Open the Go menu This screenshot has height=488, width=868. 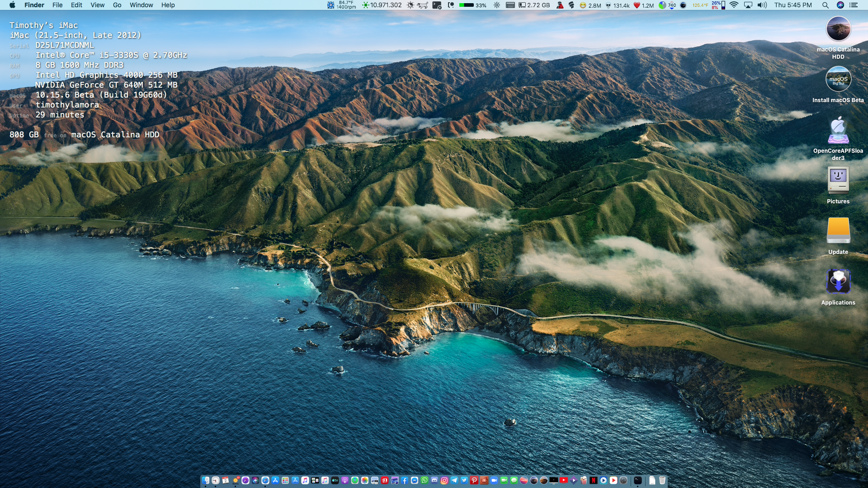click(117, 5)
